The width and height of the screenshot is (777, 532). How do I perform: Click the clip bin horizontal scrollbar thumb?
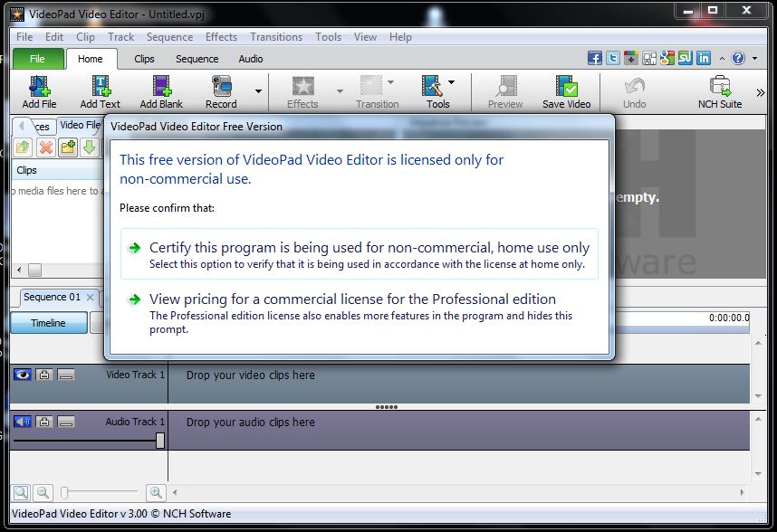34,270
